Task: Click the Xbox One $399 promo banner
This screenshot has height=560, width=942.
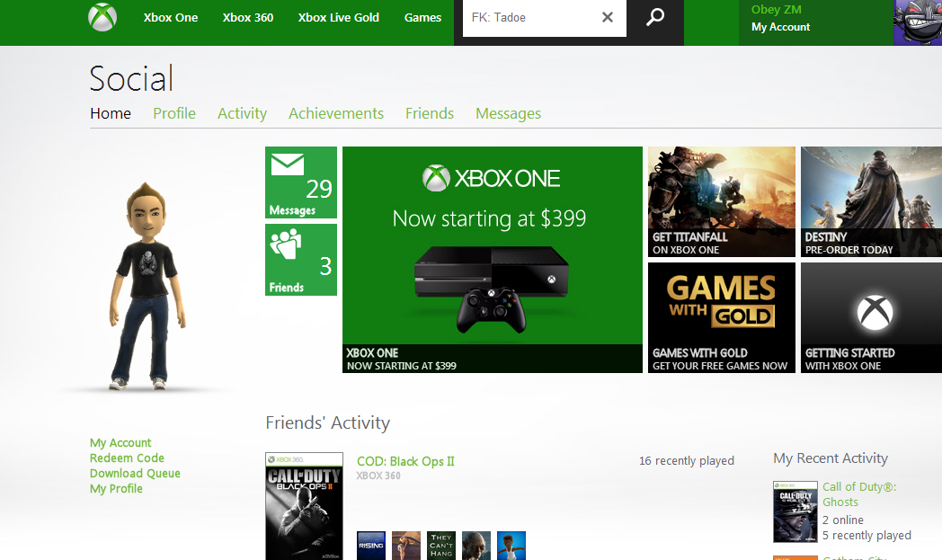Action: pyautogui.click(x=493, y=260)
